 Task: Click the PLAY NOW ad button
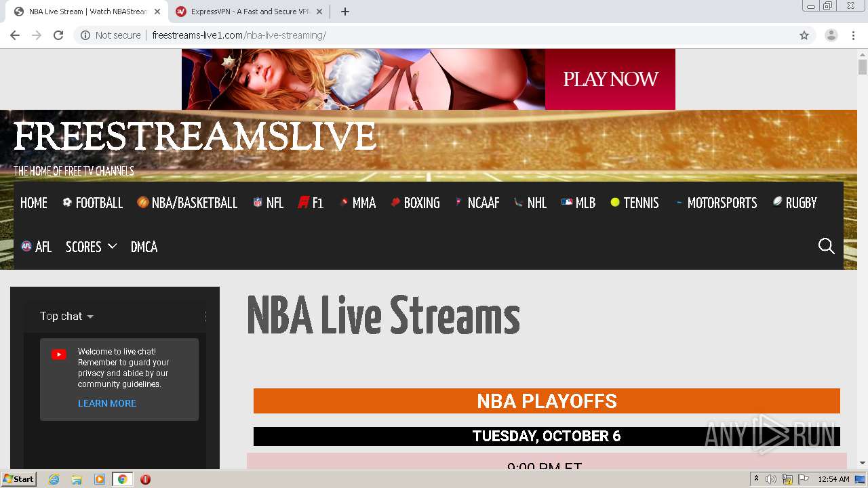tap(610, 79)
